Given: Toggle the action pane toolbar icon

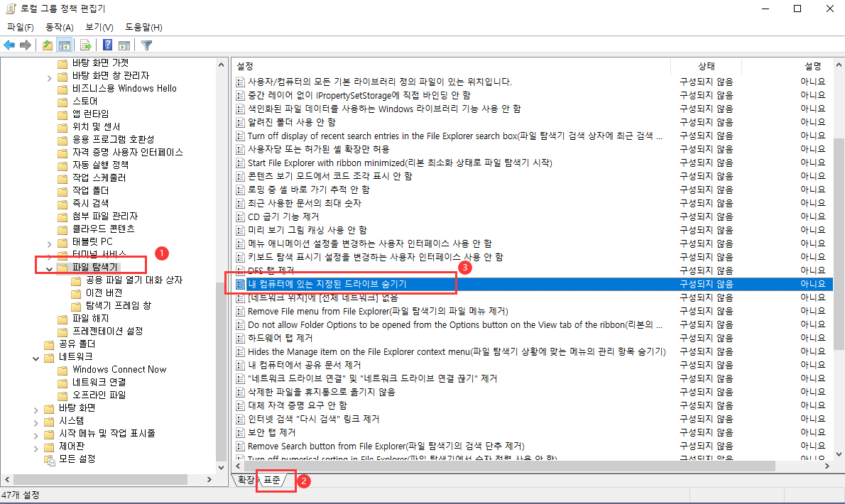Looking at the screenshot, I should pos(124,45).
